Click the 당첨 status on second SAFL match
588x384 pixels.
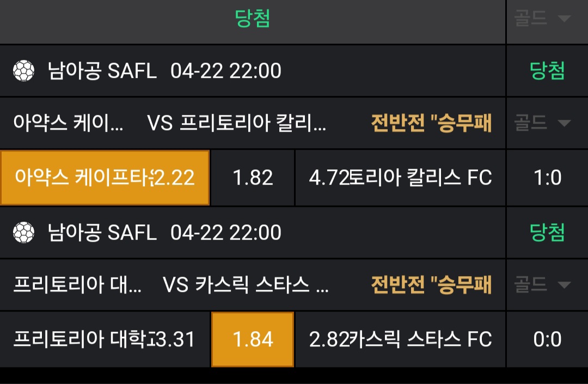pyautogui.click(x=547, y=233)
